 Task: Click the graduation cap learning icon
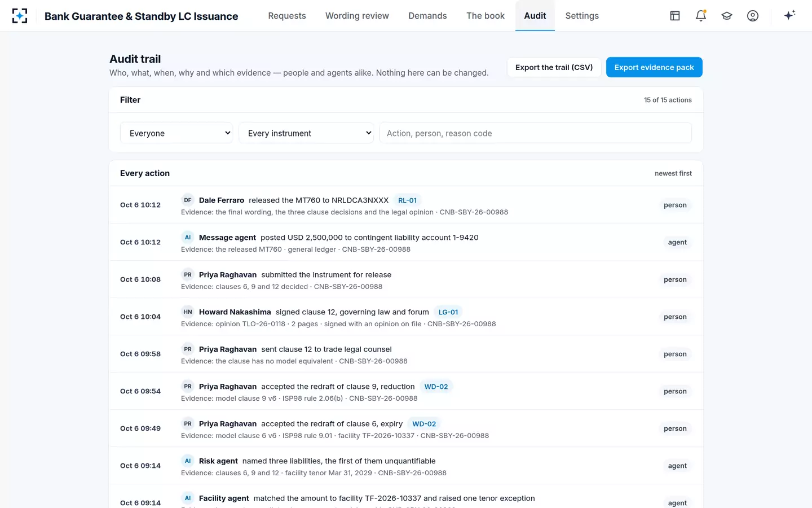[727, 16]
